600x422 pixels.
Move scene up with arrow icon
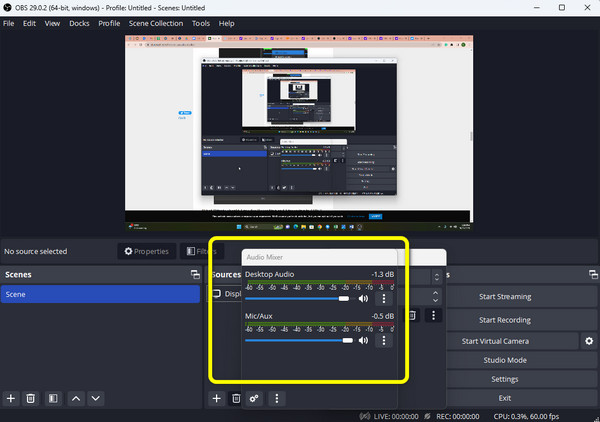point(76,399)
